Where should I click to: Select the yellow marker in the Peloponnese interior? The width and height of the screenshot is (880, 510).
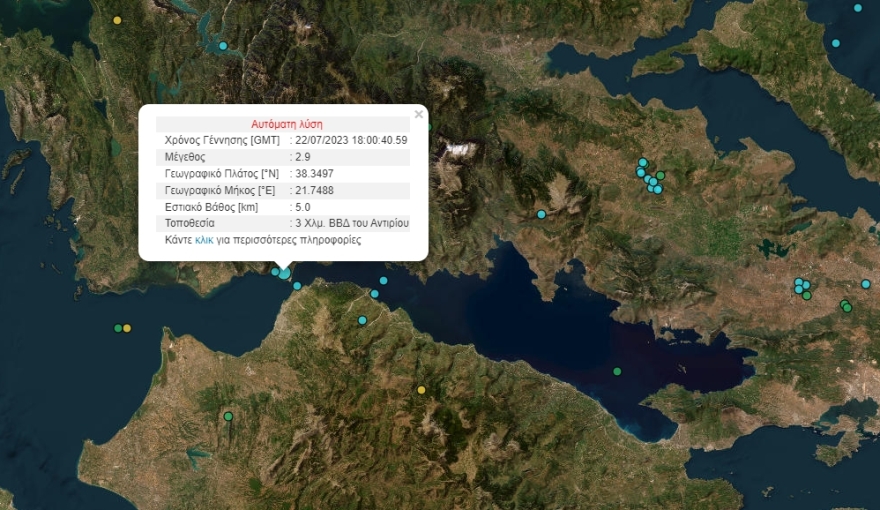point(421,390)
